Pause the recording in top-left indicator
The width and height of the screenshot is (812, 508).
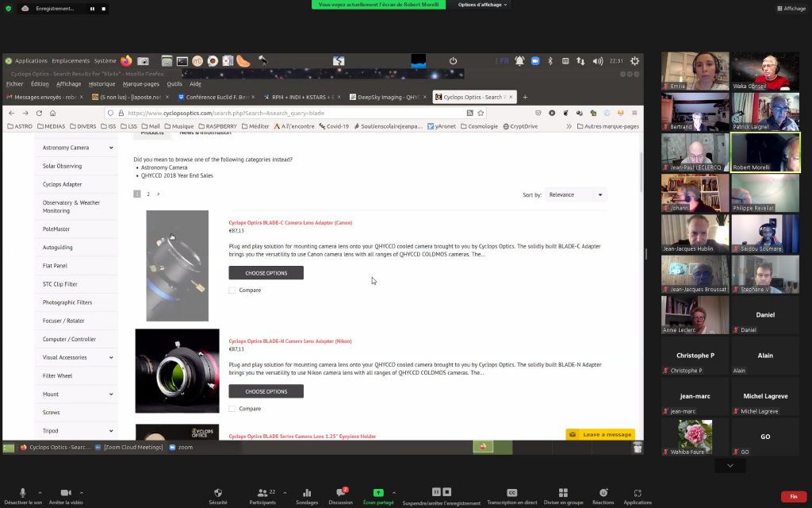92,9
